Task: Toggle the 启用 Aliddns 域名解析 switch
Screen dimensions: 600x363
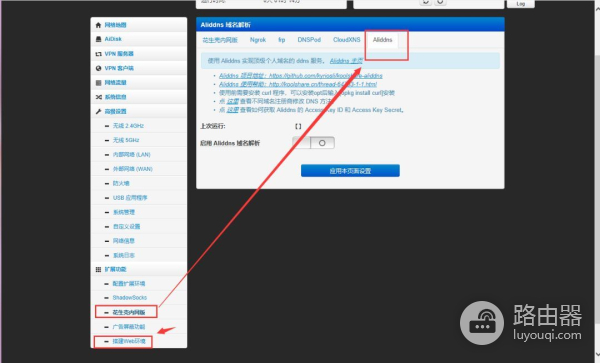Action: coord(313,143)
